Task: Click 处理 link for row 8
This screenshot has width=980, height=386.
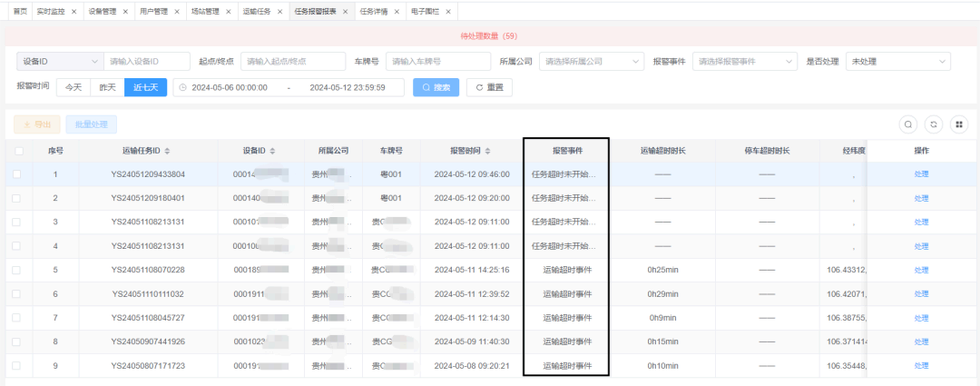Action: [x=921, y=341]
